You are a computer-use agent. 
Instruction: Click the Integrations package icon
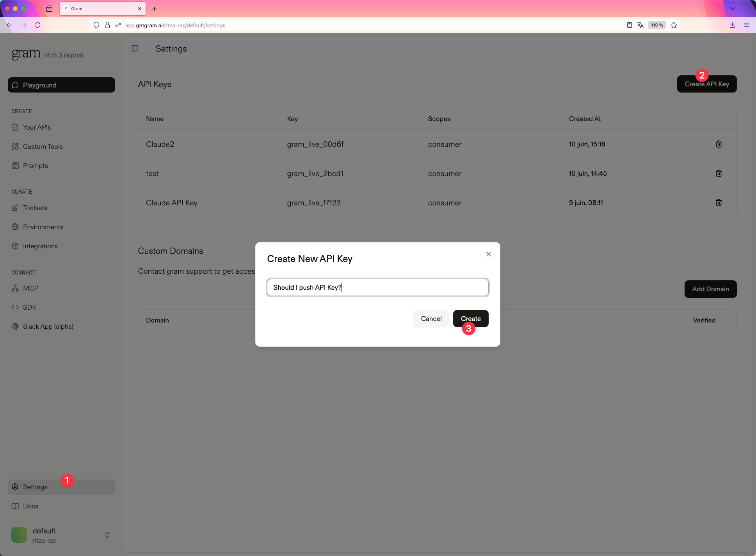pyautogui.click(x=15, y=246)
